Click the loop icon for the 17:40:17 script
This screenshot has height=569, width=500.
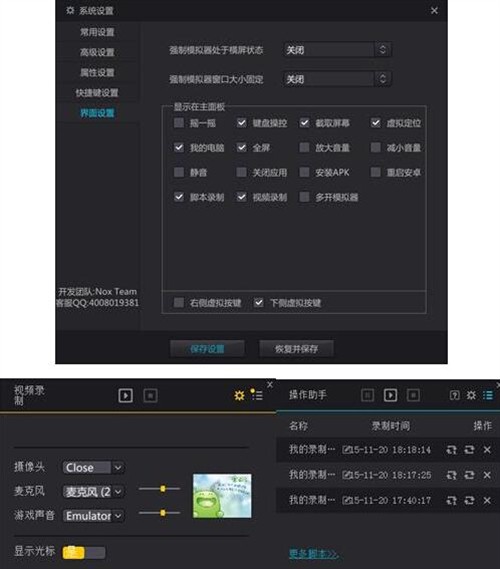469,500
